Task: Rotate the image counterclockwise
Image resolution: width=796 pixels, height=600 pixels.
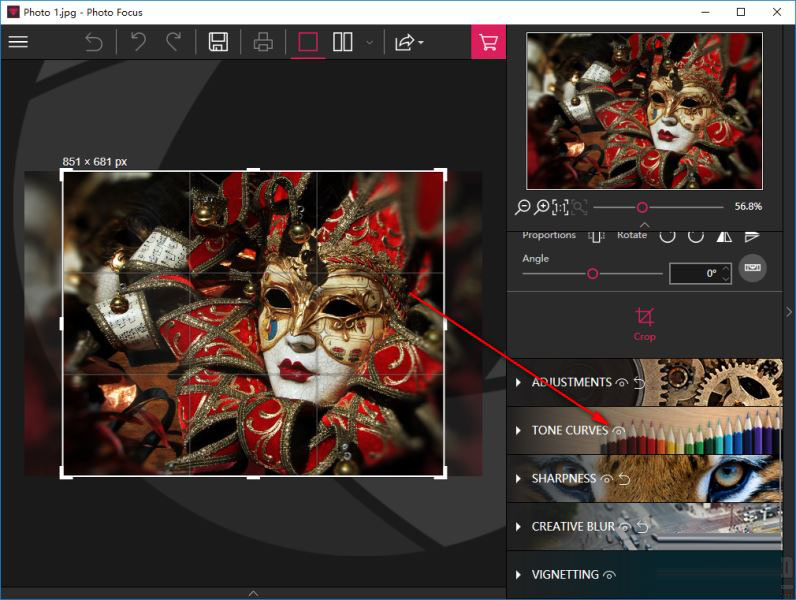Action: 667,236
